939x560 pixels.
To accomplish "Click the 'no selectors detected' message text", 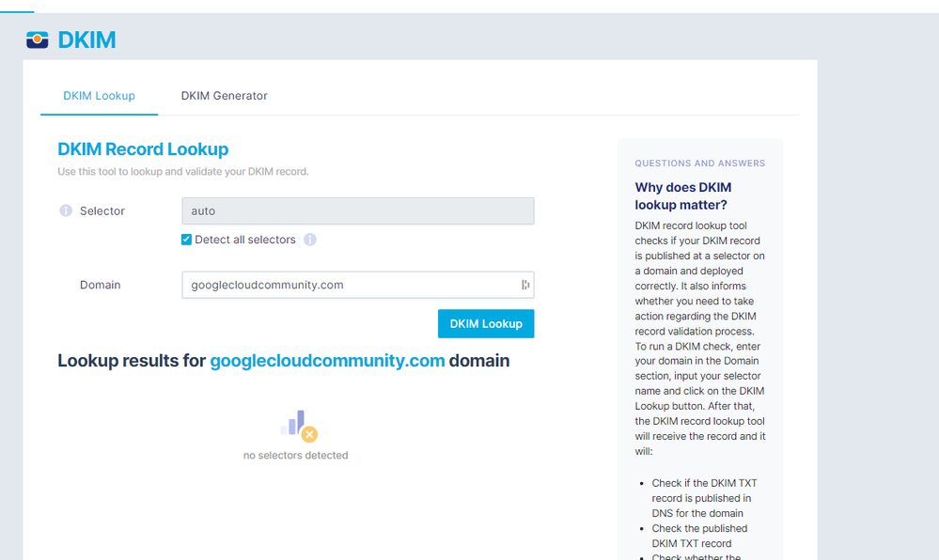I will tap(296, 455).
